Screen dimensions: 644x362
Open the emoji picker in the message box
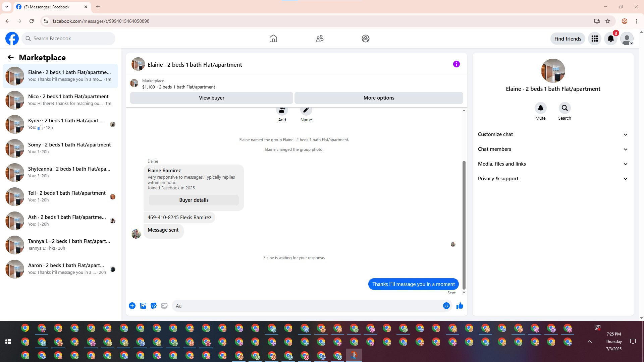(446, 306)
